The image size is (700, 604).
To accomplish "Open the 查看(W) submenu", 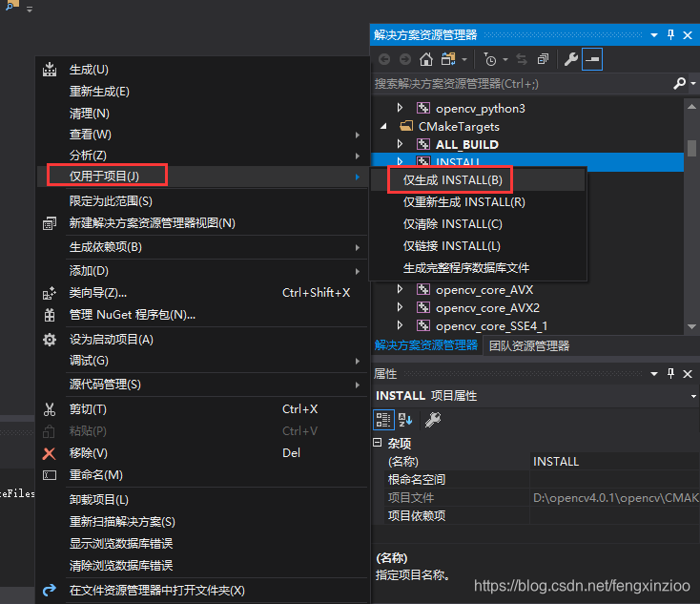I will (x=203, y=135).
